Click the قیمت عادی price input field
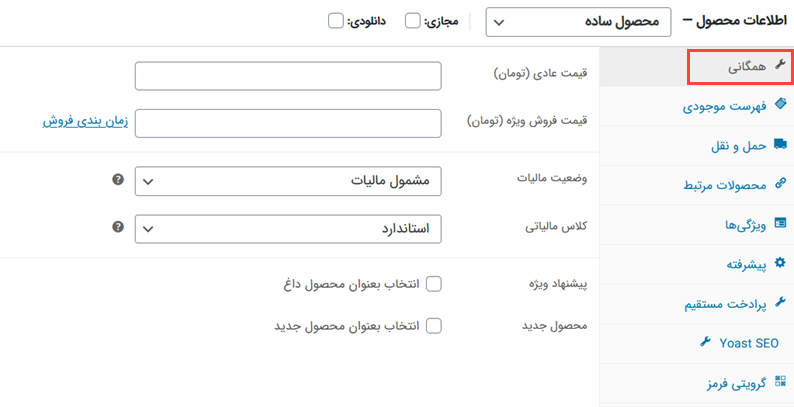 click(288, 75)
